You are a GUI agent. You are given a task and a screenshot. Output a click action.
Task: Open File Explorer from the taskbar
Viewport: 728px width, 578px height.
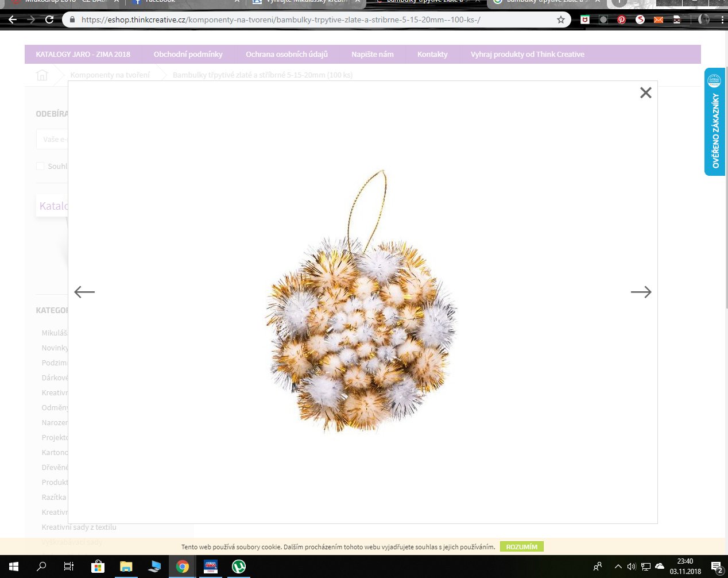click(x=126, y=567)
